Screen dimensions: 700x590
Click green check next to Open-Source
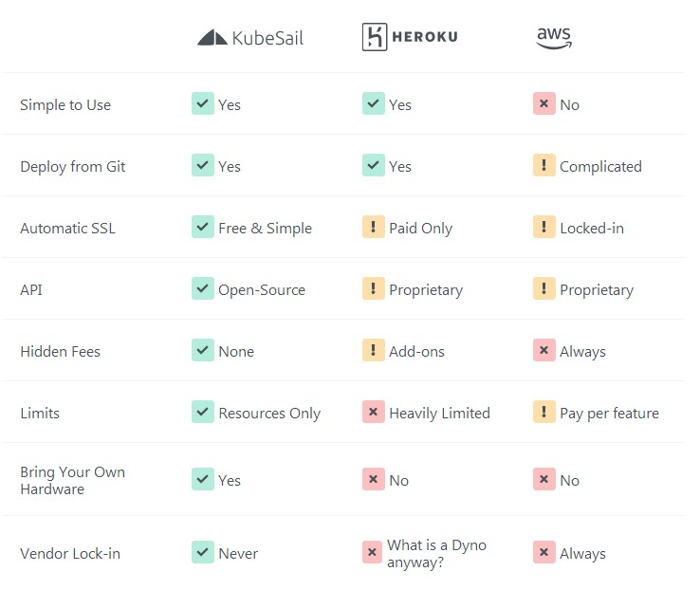[203, 288]
